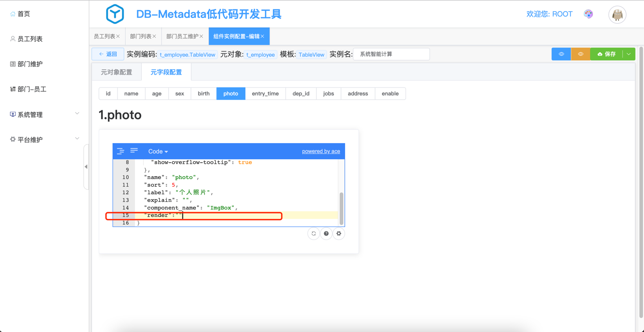Click the blue eye preview button
Screen dimensions: 644x332
[x=561, y=54]
